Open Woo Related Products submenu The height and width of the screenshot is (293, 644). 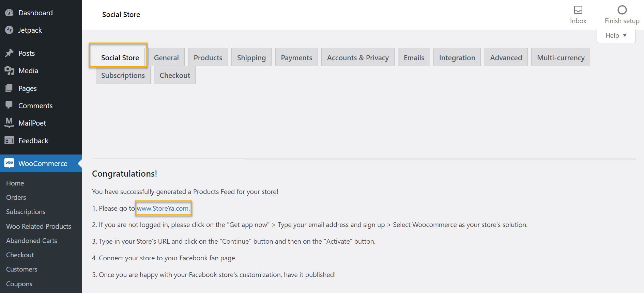pyautogui.click(x=39, y=226)
